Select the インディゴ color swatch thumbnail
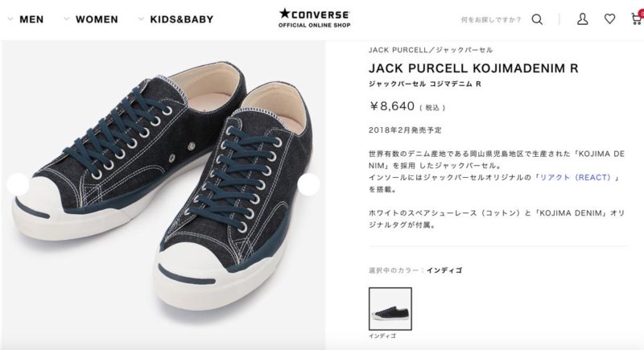This screenshot has width=644, height=350. point(390,309)
